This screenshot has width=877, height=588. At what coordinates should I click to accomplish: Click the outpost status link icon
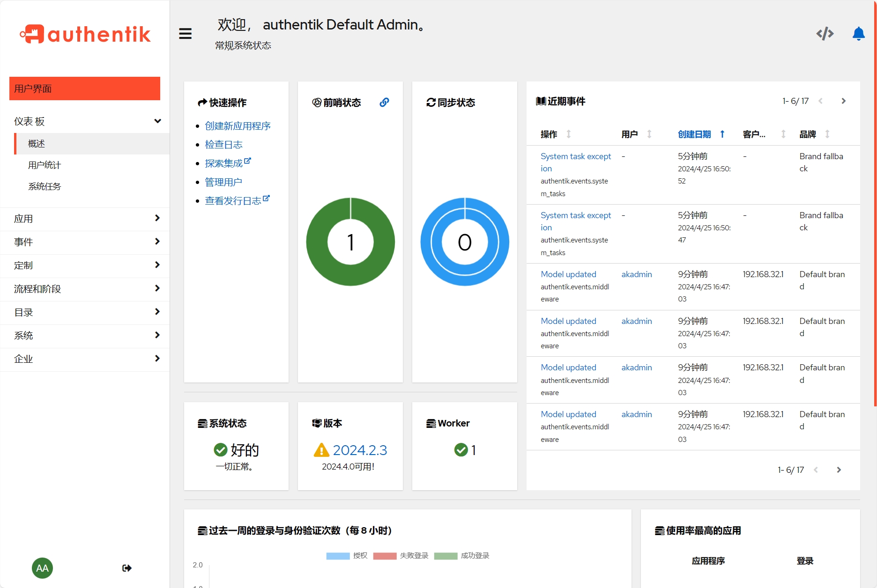pyautogui.click(x=384, y=102)
